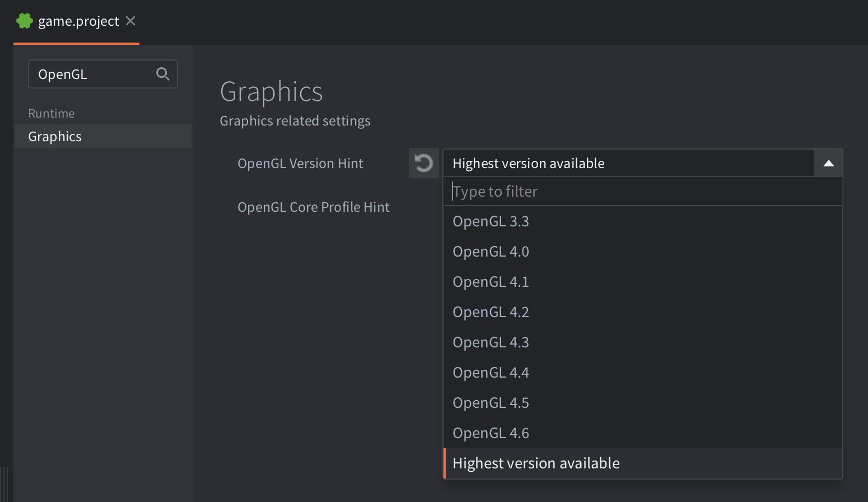Select OpenGL 3.3 from the version list
This screenshot has width=868, height=502.
[491, 221]
